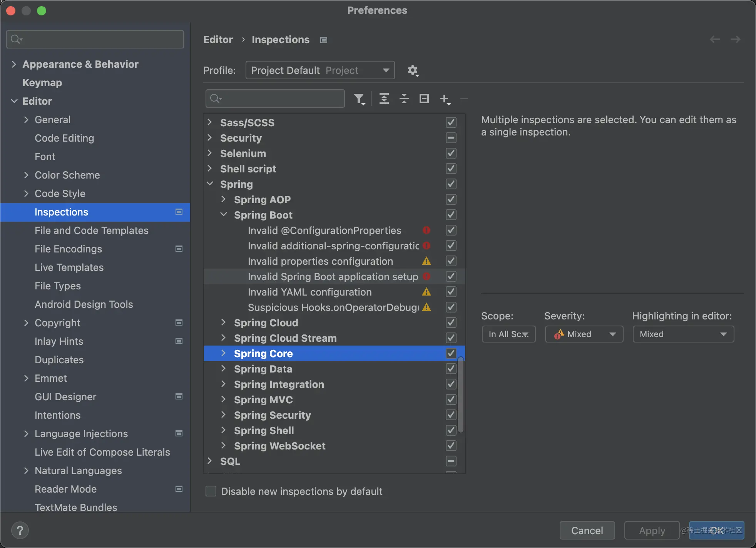Uncheck the Invalid YAML configuration checkbox
The image size is (756, 548).
click(451, 292)
